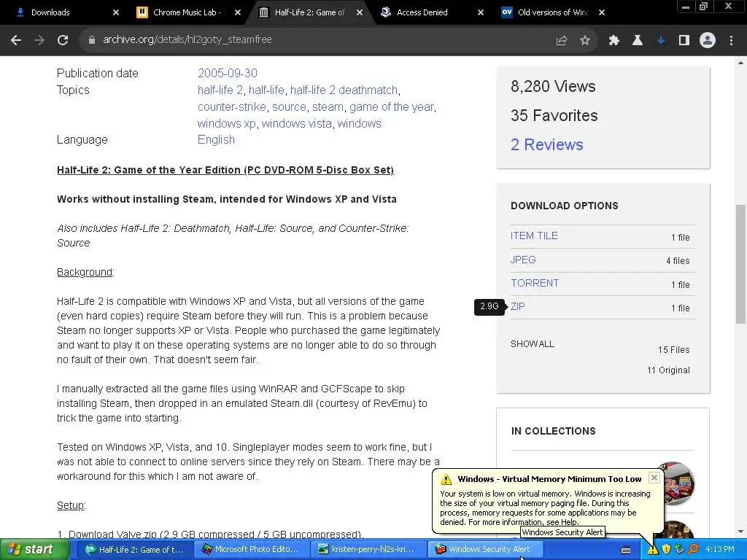The width and height of the screenshot is (747, 560).
Task: Switch to the Access Denied tab
Action: point(431,12)
